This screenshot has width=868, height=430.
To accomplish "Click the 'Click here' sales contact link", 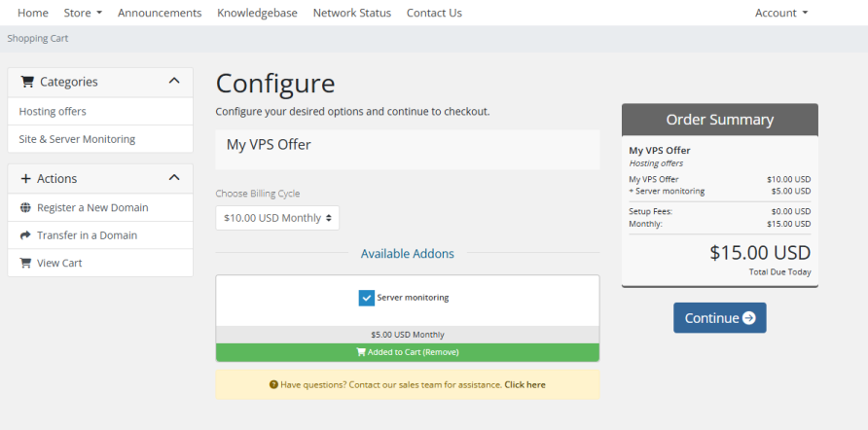I will point(524,384).
